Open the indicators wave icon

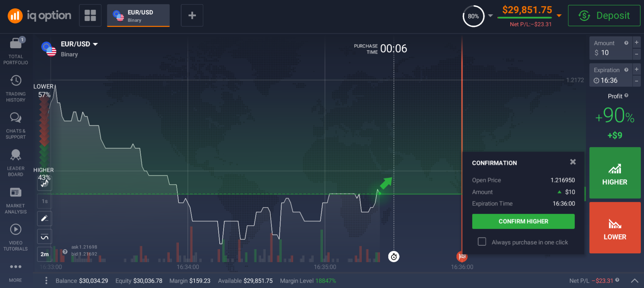[x=45, y=237]
